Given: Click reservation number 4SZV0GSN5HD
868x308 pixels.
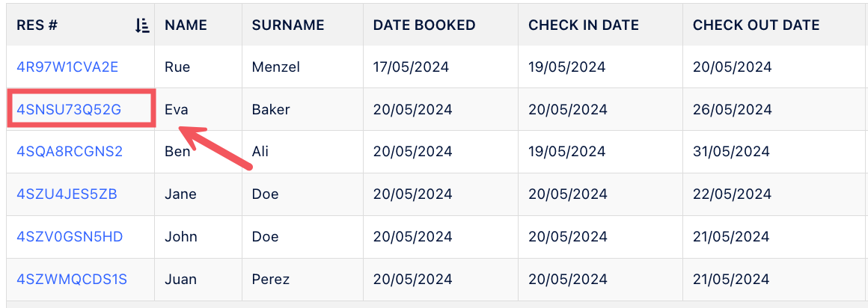Looking at the screenshot, I should (x=70, y=237).
